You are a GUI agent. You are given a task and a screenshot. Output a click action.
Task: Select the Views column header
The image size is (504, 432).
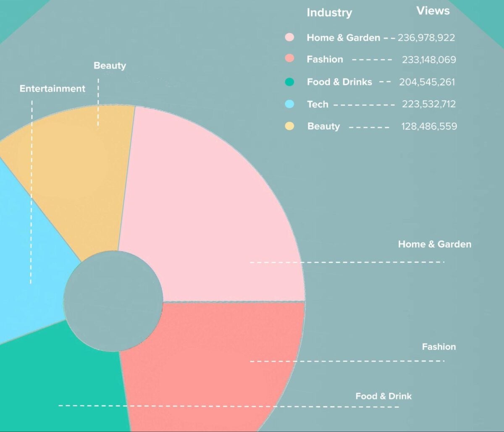coord(433,11)
